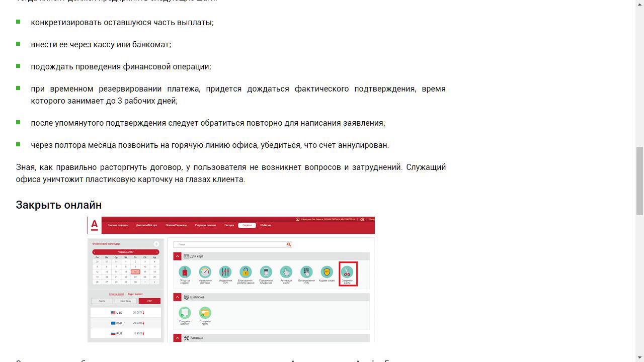
Task: Click the red magnifier search icon
Action: coord(289,244)
